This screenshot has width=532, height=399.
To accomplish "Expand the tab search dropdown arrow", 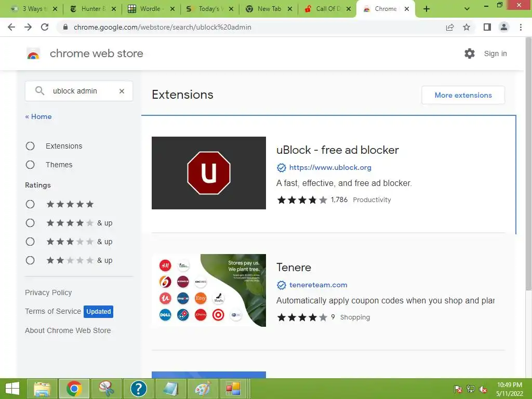I will pos(467,9).
